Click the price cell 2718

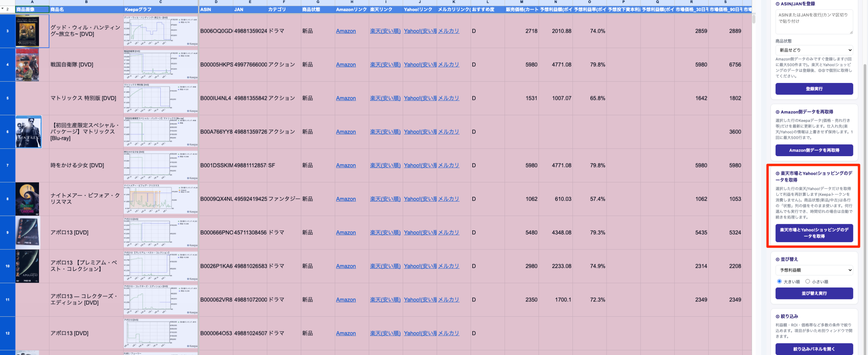tap(521, 31)
